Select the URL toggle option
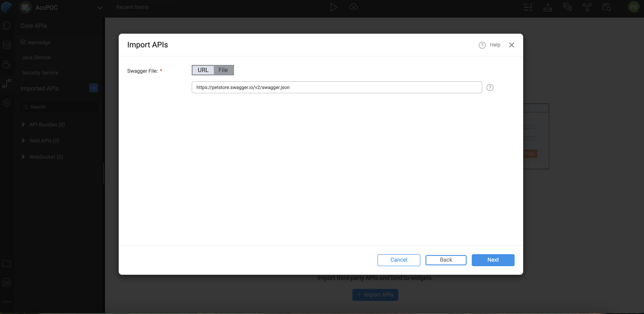 203,70
